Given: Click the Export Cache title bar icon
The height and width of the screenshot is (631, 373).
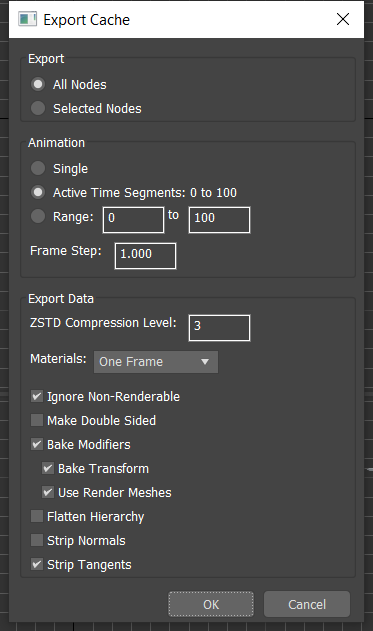Looking at the screenshot, I should tap(27, 19).
